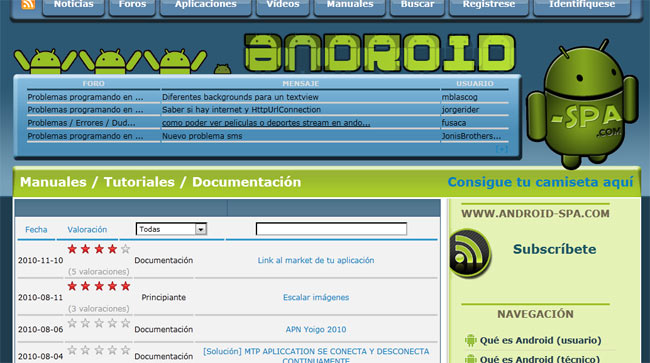
Task: Click fifth red star of 'Escalar imágenes' row
Action: [126, 286]
